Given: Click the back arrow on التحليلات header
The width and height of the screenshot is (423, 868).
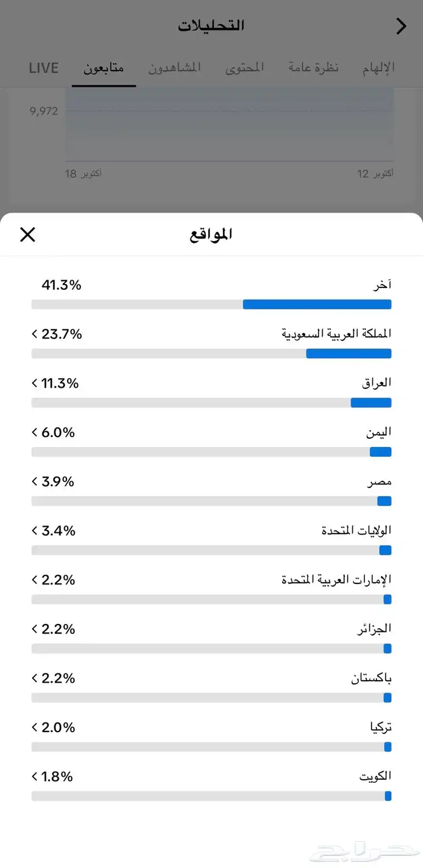Looking at the screenshot, I should 401,27.
